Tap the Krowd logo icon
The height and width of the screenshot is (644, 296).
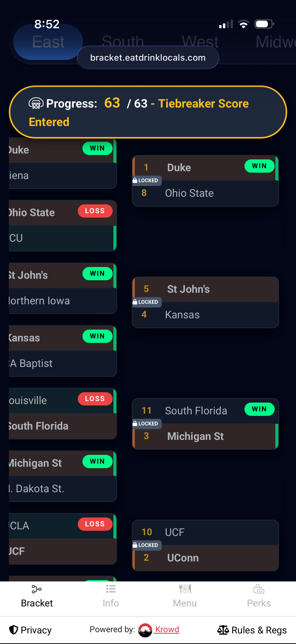click(x=145, y=630)
